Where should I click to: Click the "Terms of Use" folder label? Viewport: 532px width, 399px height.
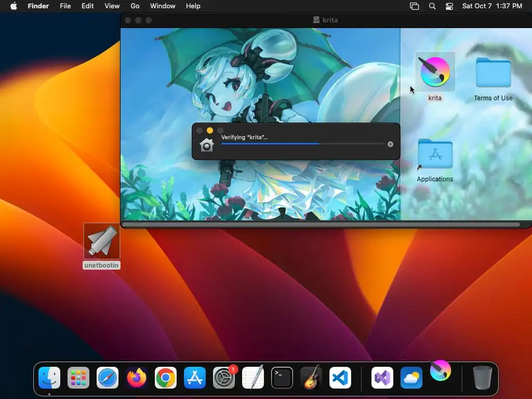point(493,98)
